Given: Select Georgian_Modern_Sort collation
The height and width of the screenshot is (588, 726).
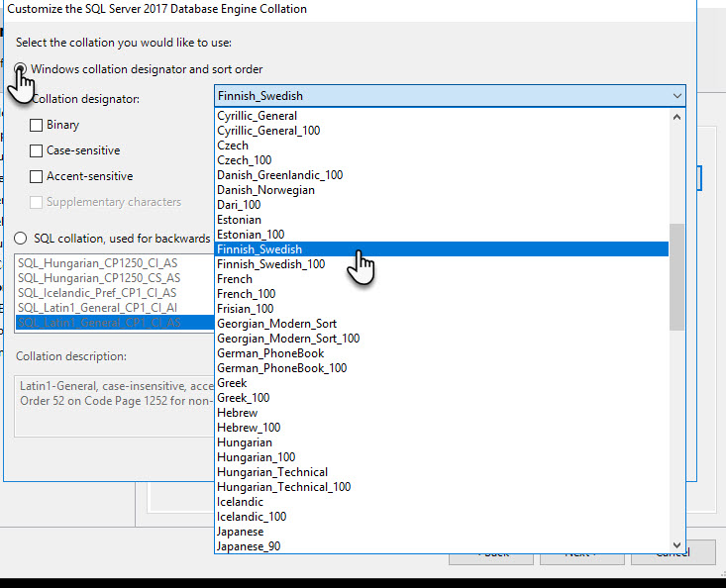Looking at the screenshot, I should (442, 324).
